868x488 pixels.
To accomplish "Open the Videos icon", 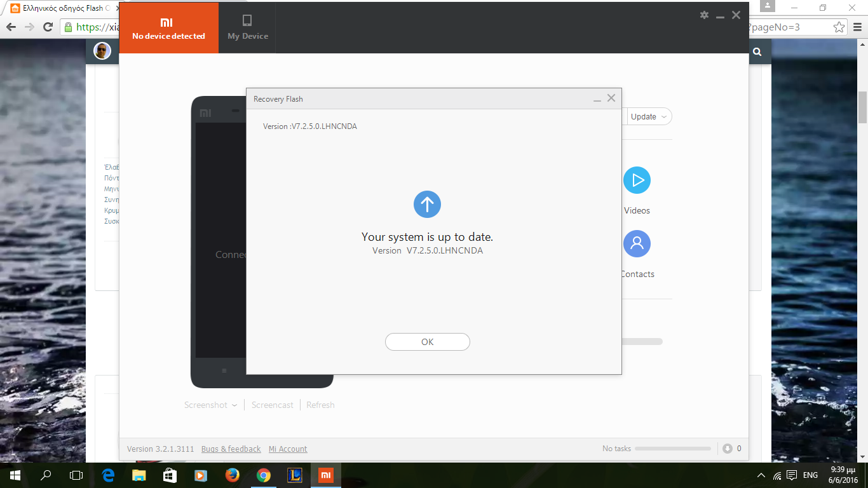I will 637,180.
